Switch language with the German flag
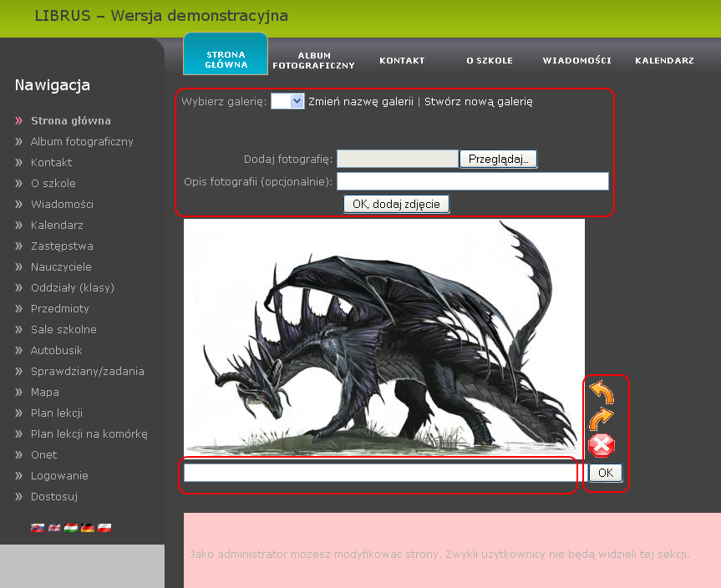Image resolution: width=721 pixels, height=588 pixels. point(88,527)
